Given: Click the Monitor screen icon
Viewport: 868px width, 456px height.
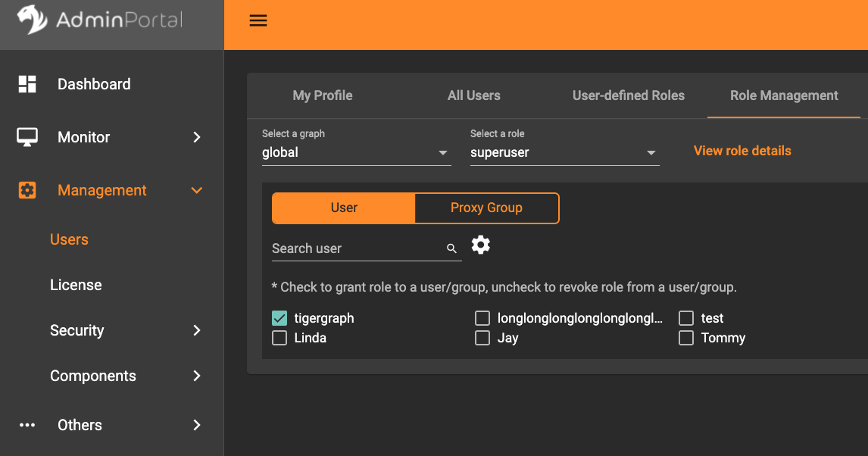Looking at the screenshot, I should [x=27, y=137].
